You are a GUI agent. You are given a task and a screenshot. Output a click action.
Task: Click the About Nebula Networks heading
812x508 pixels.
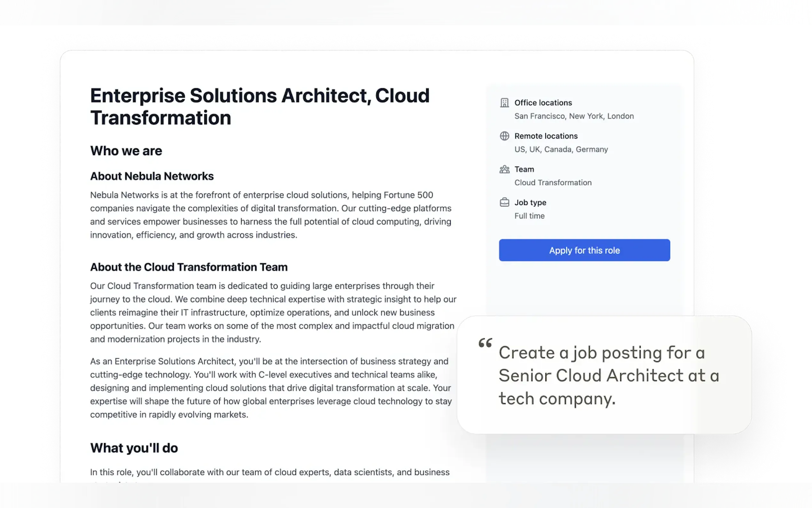point(152,176)
